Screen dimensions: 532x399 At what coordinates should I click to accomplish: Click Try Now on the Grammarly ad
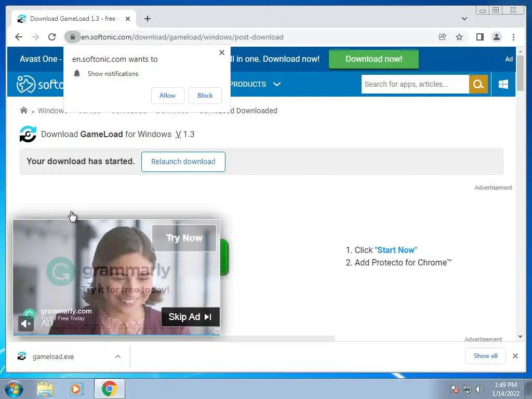coord(184,238)
